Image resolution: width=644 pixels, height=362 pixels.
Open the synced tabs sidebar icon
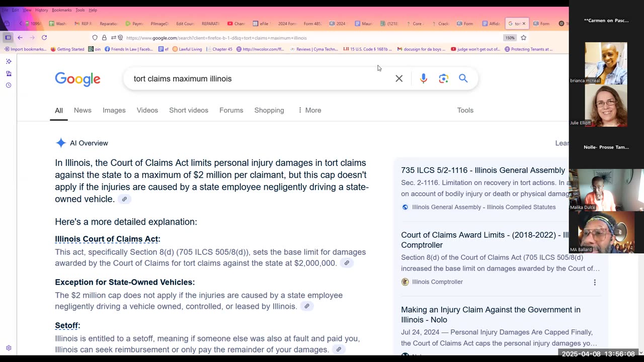[9, 73]
